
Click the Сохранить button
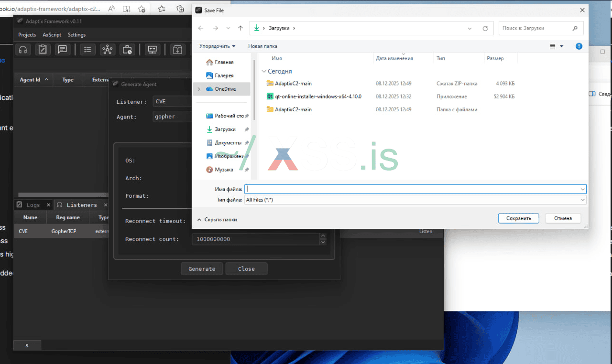pos(519,218)
